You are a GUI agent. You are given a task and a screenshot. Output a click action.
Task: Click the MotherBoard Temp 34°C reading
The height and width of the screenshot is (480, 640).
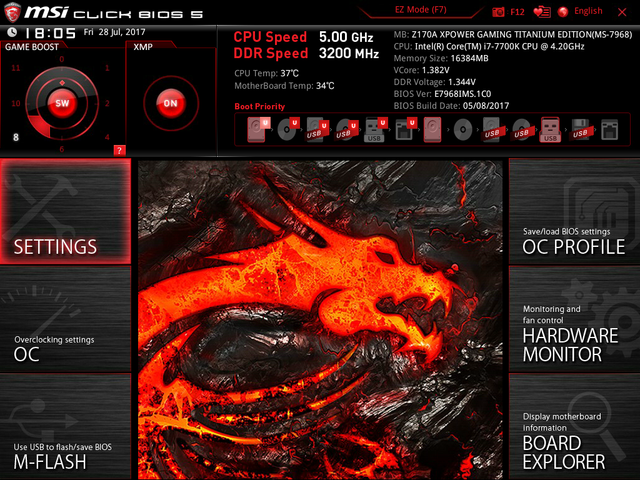point(284,86)
